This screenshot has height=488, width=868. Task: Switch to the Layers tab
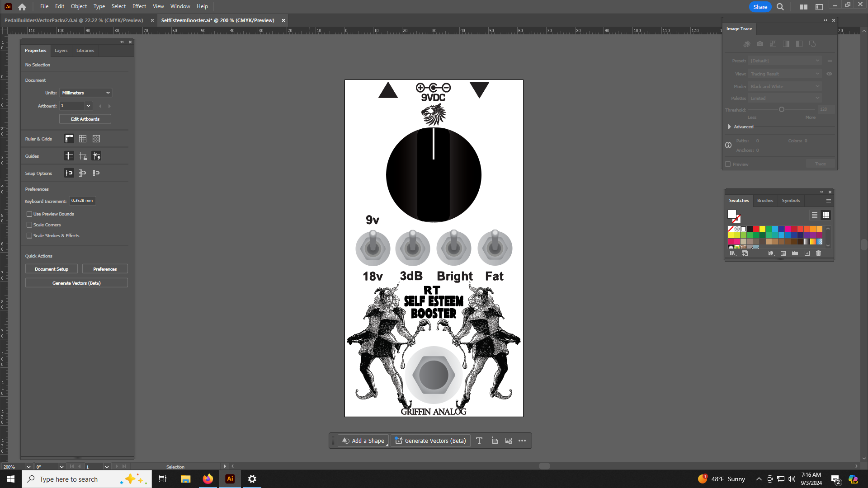coord(61,51)
